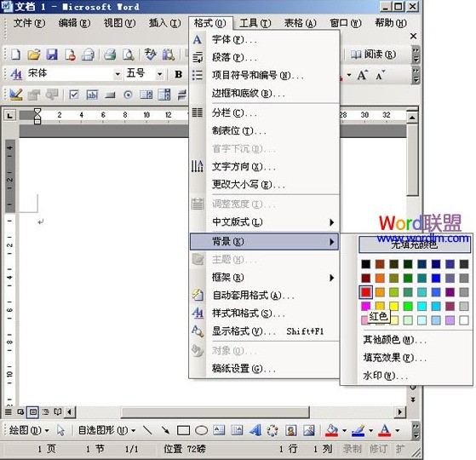The width and height of the screenshot is (476, 460).
Task: Choose 边框和底纹(B)... menu entry
Action: (264, 93)
